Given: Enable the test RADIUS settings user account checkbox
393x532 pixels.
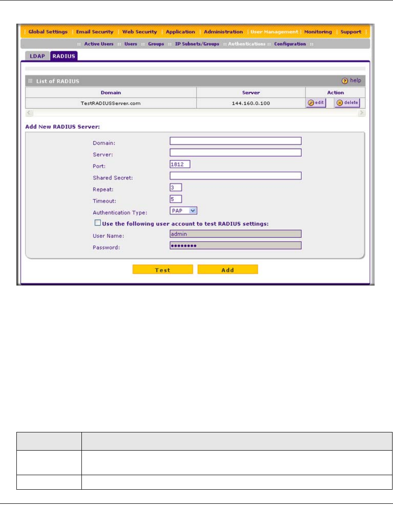Looking at the screenshot, I should pyautogui.click(x=98, y=223).
